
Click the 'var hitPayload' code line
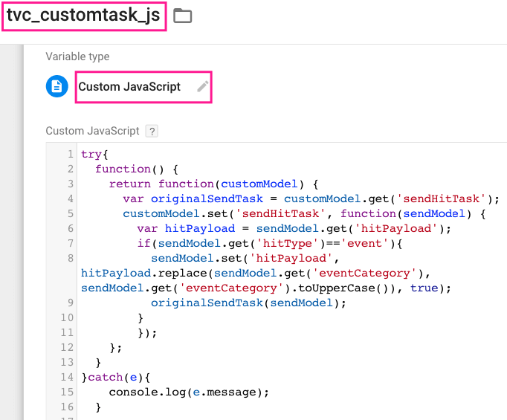click(294, 229)
